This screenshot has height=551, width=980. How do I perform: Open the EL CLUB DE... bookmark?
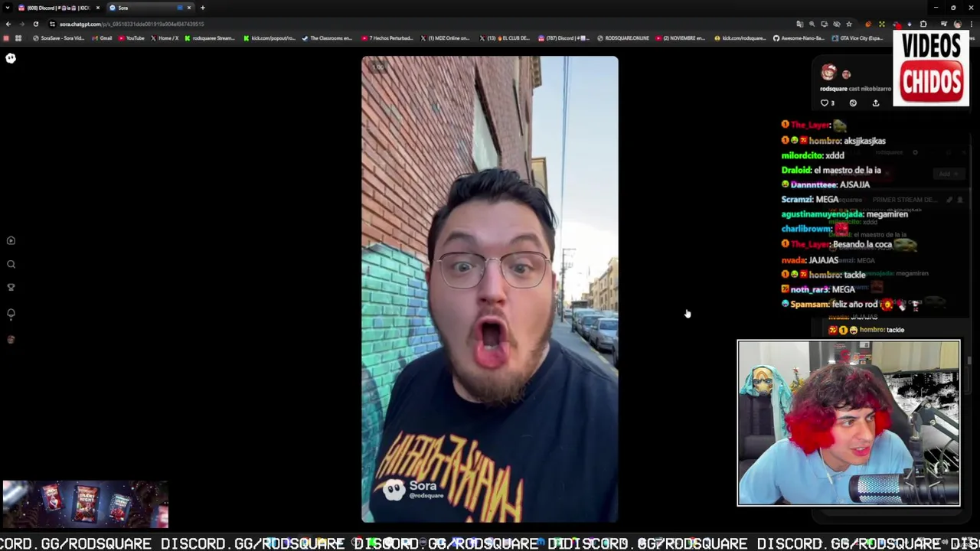tap(505, 38)
